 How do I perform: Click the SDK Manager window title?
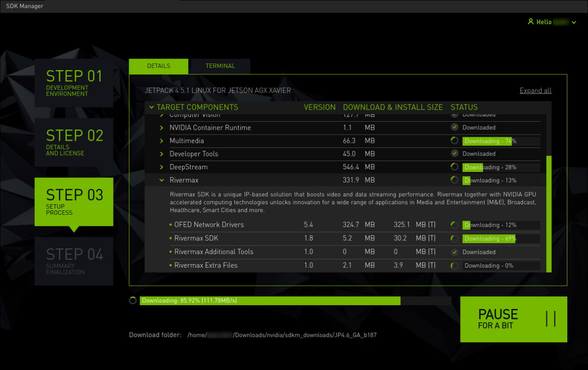coord(25,6)
